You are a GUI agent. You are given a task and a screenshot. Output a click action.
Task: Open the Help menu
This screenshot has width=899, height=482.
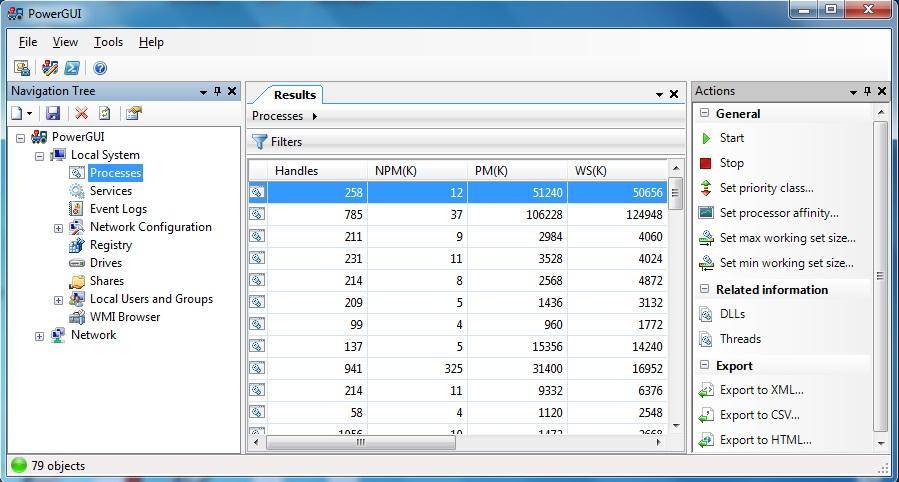point(151,42)
